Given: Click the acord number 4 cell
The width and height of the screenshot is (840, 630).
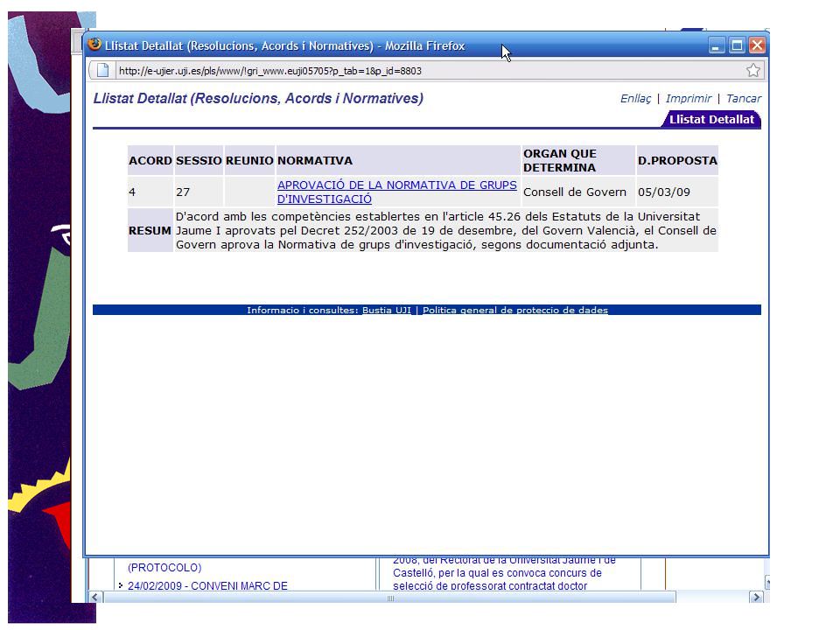Looking at the screenshot, I should tap(150, 192).
